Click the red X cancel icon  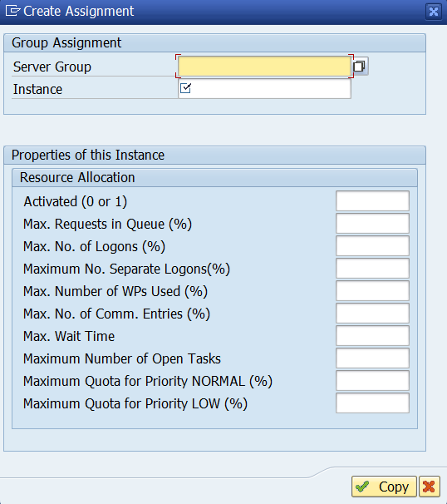429,487
